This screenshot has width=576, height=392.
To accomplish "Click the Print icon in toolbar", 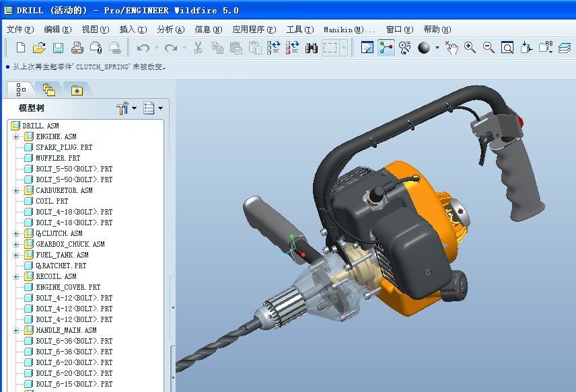I will coord(77,48).
